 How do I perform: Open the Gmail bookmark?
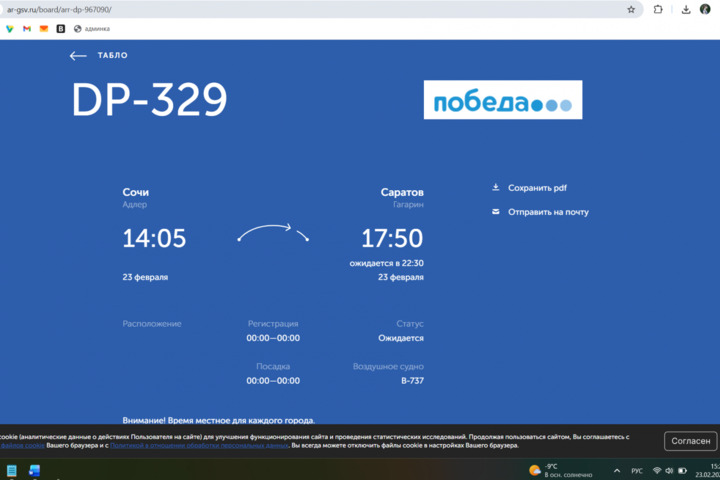click(27, 29)
